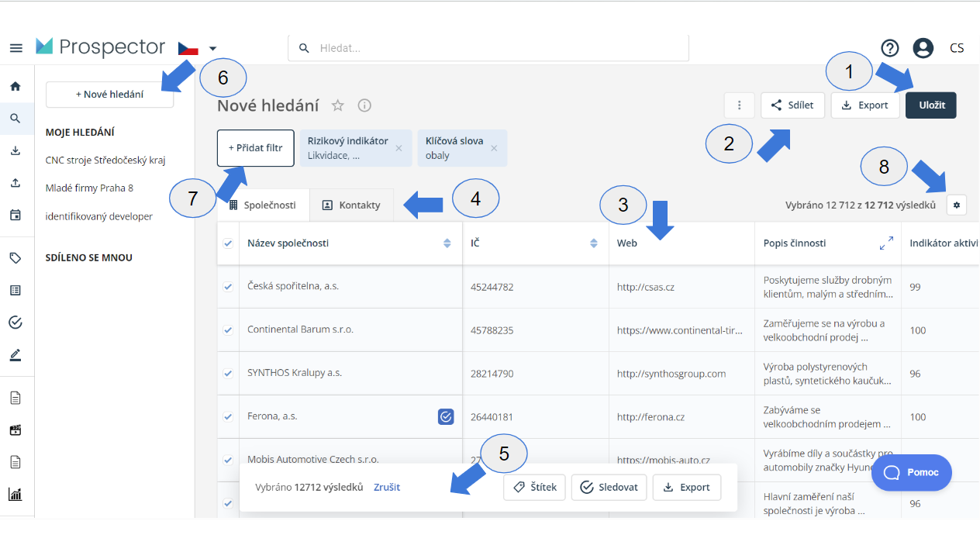
Task: Open link http://synthosgroup.com
Action: pos(671,374)
